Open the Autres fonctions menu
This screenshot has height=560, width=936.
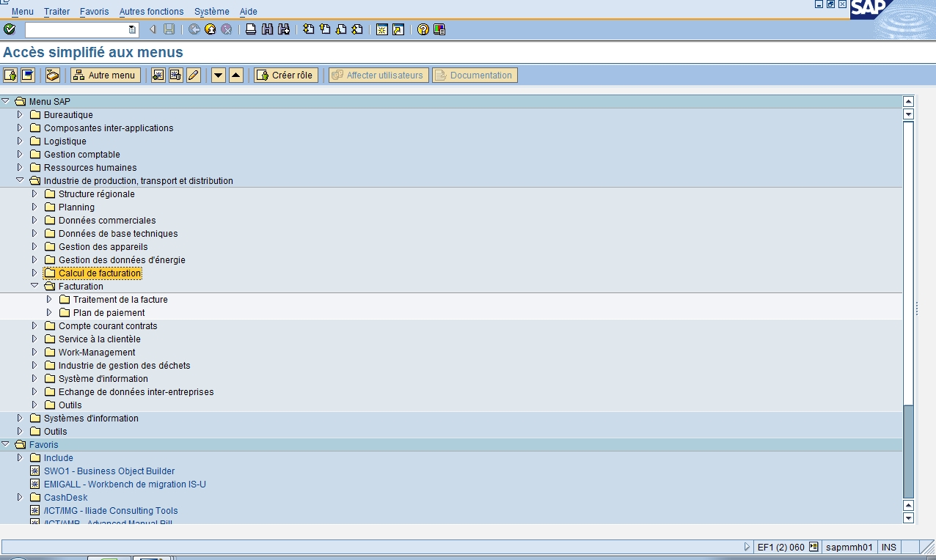(x=151, y=12)
